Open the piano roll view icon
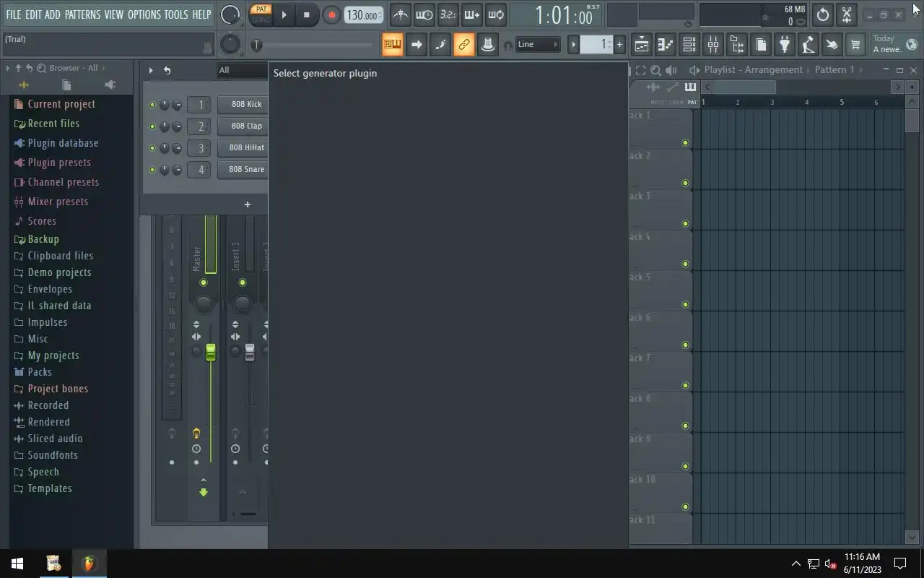The width and height of the screenshot is (924, 578). click(x=666, y=45)
